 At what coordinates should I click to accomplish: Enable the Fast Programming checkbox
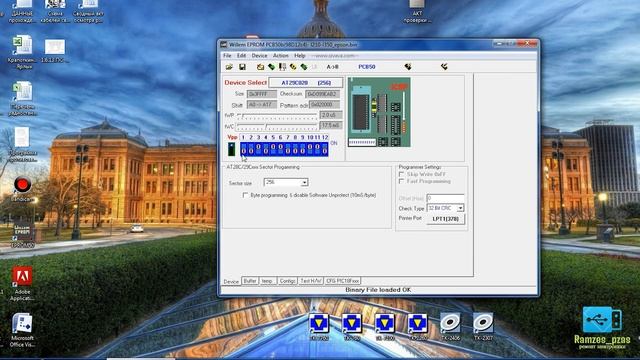(401, 181)
